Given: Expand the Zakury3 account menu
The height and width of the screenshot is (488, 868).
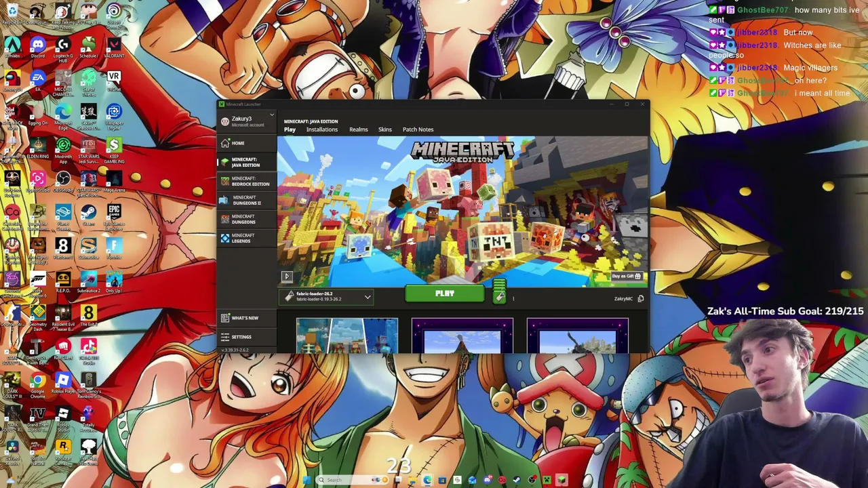Looking at the screenshot, I should (x=247, y=121).
